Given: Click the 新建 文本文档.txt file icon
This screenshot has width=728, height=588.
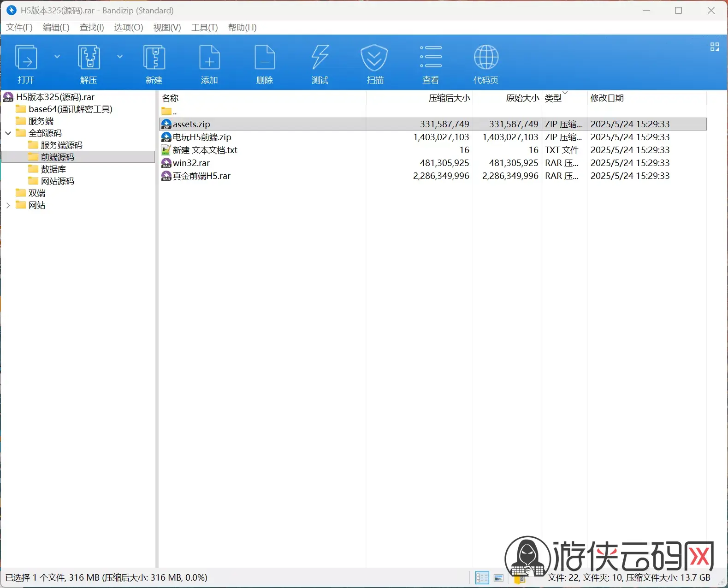Looking at the screenshot, I should coord(166,150).
